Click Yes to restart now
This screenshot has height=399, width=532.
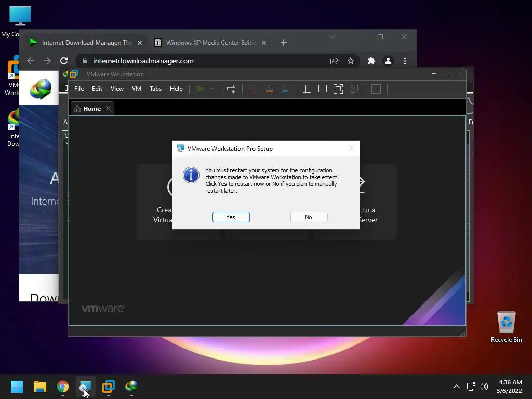tap(231, 217)
